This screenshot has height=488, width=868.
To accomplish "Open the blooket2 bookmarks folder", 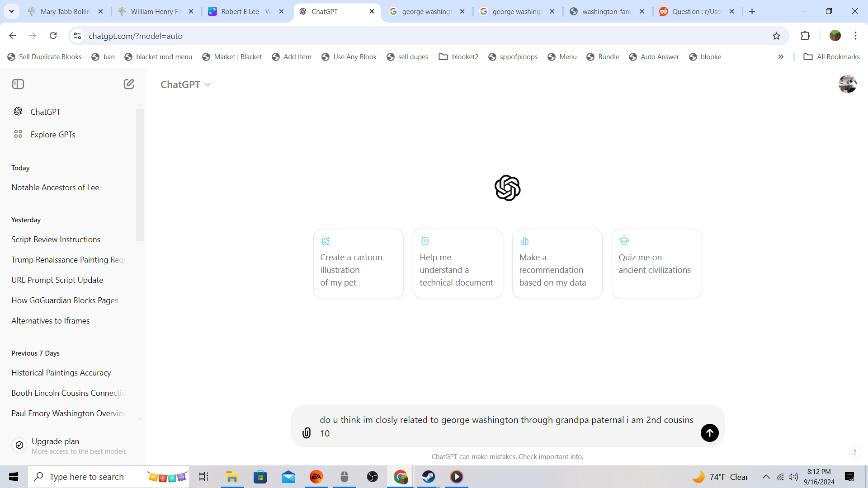I will [x=458, y=57].
